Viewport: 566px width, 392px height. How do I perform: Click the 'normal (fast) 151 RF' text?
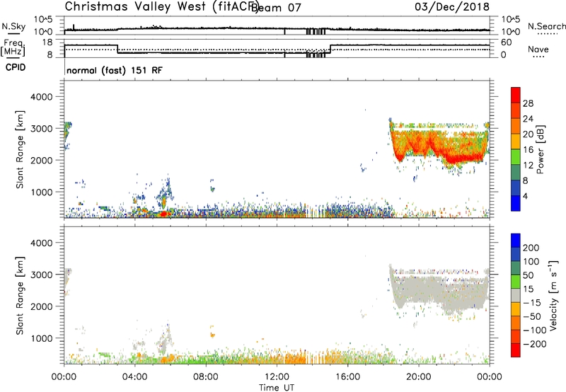pyautogui.click(x=115, y=70)
